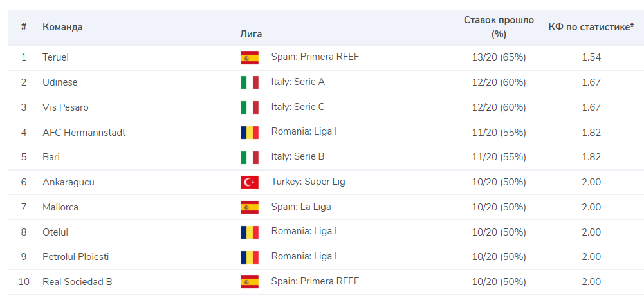
Task: Click the Turkey flag in Ankaragucu row
Action: pyautogui.click(x=250, y=182)
